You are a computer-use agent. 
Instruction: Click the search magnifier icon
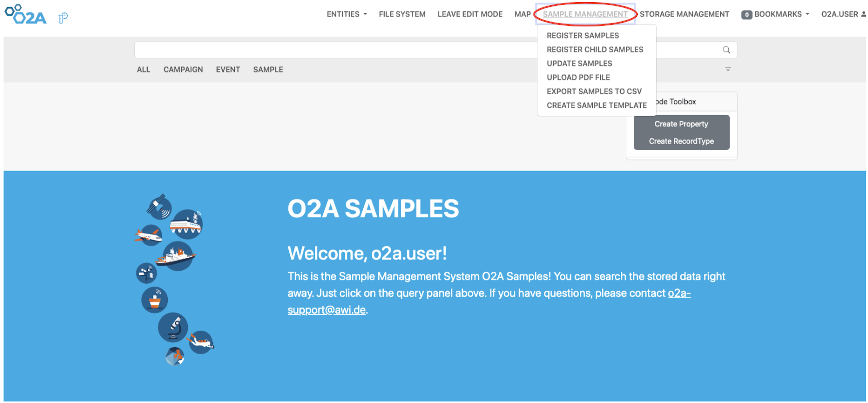tap(726, 50)
